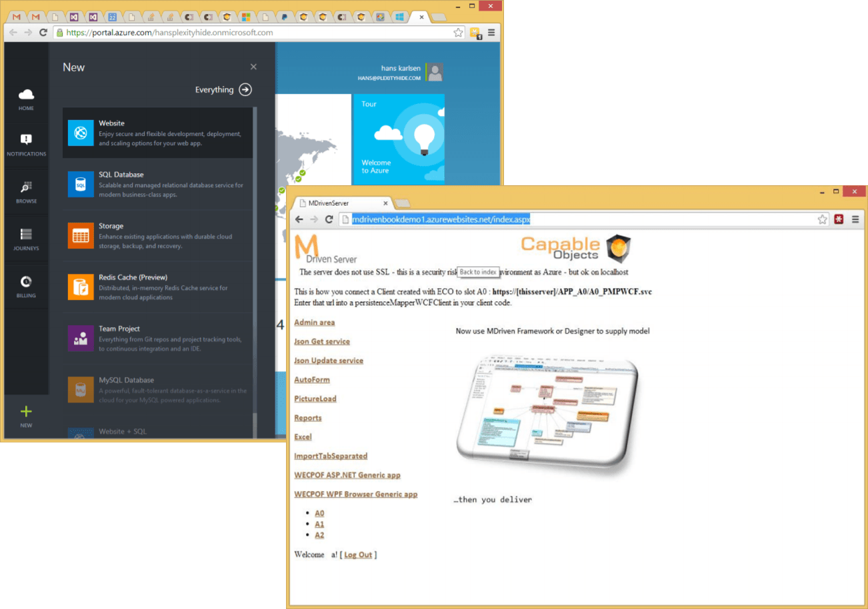Open Journeys in Azure sidebar
This screenshot has height=609, width=868.
pos(26,239)
